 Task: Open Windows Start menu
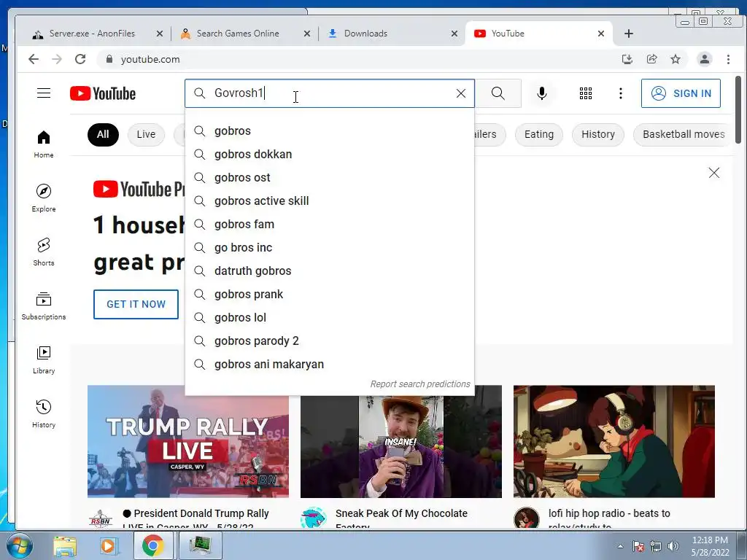20,545
